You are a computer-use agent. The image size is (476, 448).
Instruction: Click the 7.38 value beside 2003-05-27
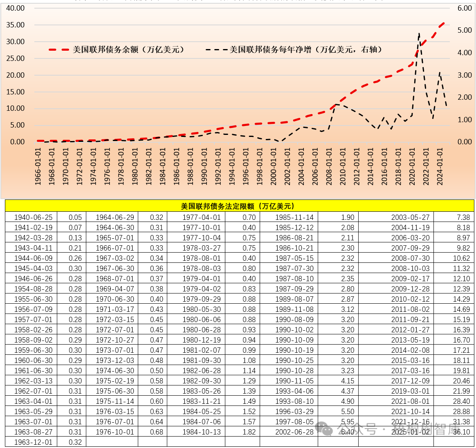click(463, 217)
